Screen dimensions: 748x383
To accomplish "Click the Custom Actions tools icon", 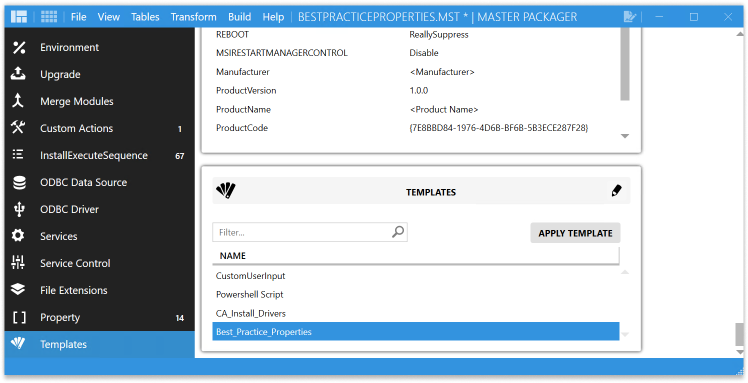I will click(18, 127).
